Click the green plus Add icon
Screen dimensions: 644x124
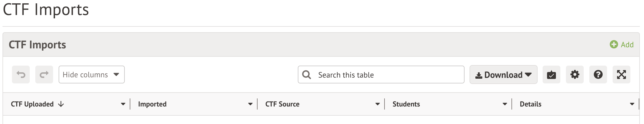(x=614, y=44)
